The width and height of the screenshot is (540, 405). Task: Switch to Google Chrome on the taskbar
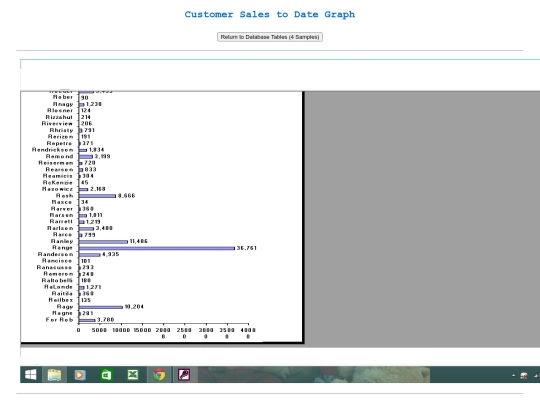159,374
